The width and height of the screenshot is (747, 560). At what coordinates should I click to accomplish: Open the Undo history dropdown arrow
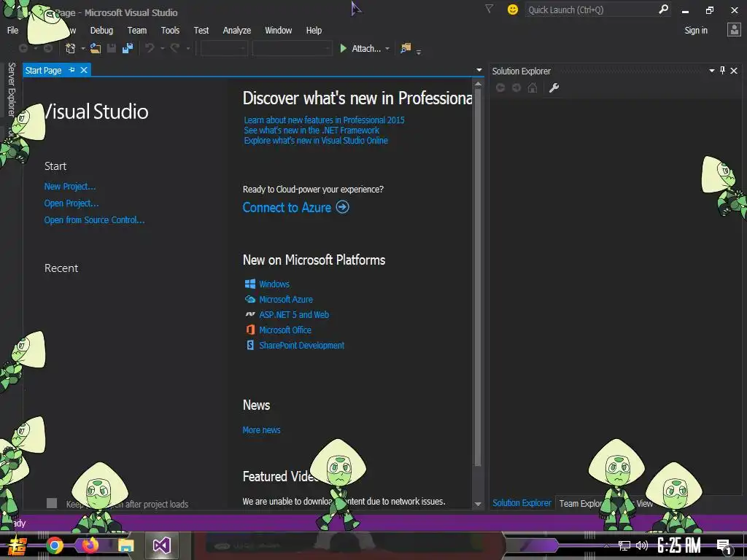click(x=162, y=49)
